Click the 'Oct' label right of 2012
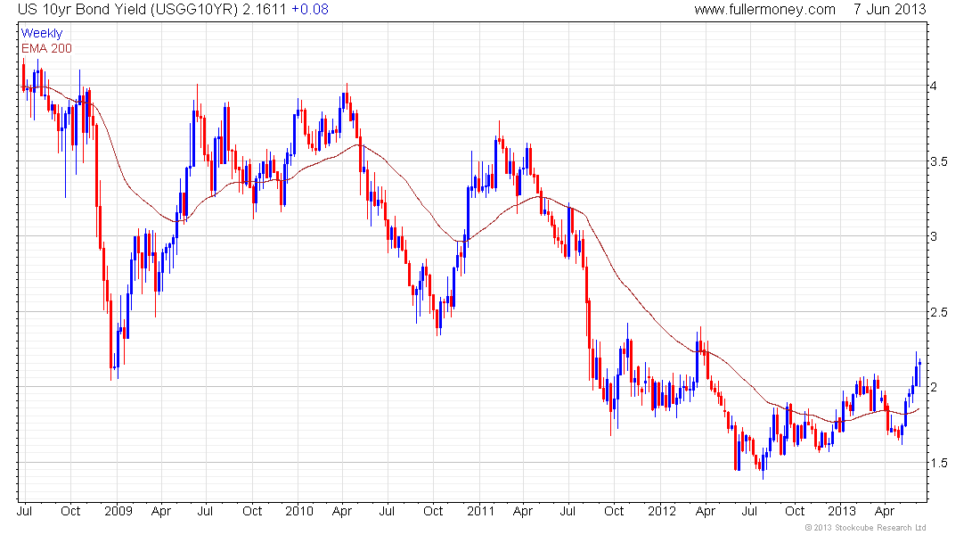This screenshot has height=535, width=980. pos(795,511)
